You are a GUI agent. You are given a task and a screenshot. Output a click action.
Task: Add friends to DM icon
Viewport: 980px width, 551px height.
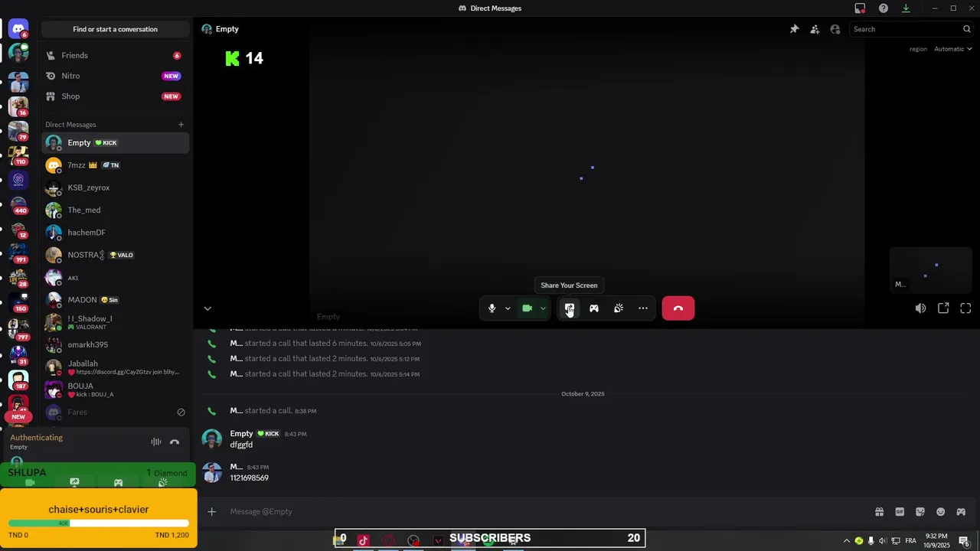coord(815,29)
